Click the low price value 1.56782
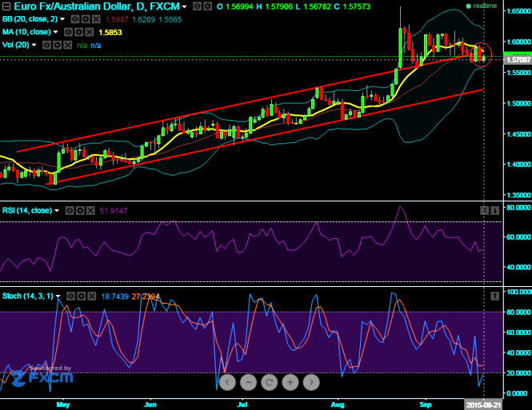Image resolution: width=532 pixels, height=410 pixels. click(x=316, y=6)
